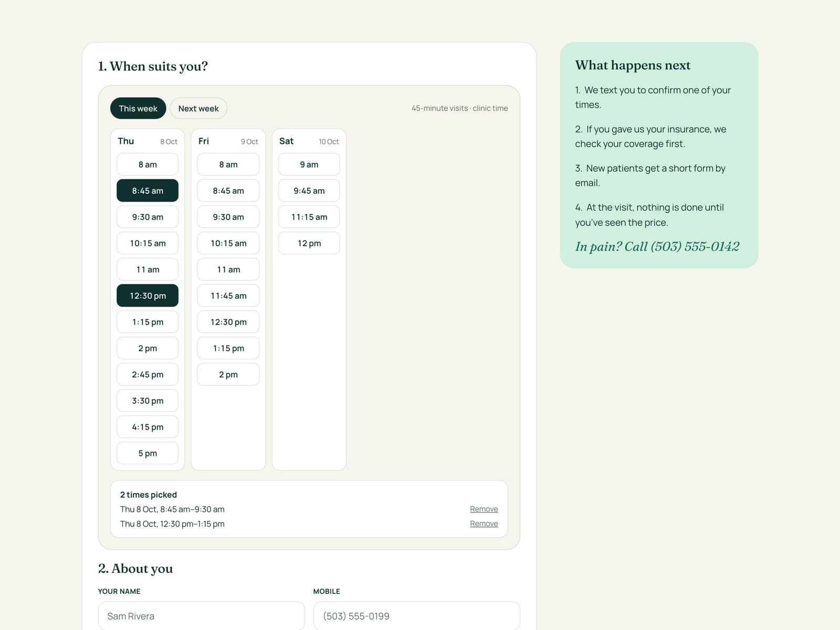Select the 11:15 am slot
Image resolution: width=840 pixels, height=630 pixels.
[309, 217]
